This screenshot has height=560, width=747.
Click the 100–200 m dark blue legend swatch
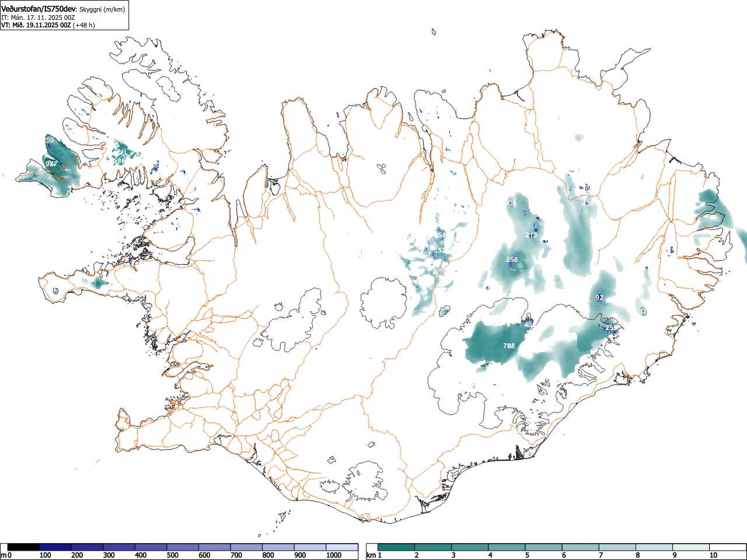pos(55,547)
